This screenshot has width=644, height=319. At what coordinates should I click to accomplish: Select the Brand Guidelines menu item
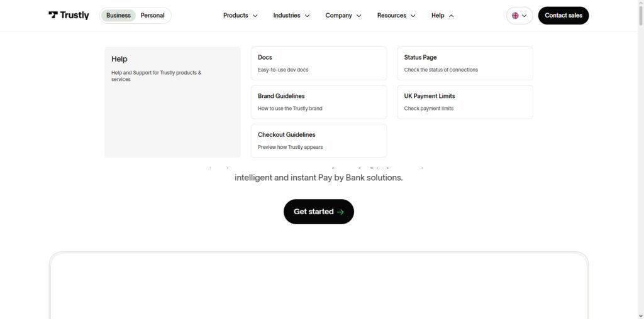click(x=319, y=102)
